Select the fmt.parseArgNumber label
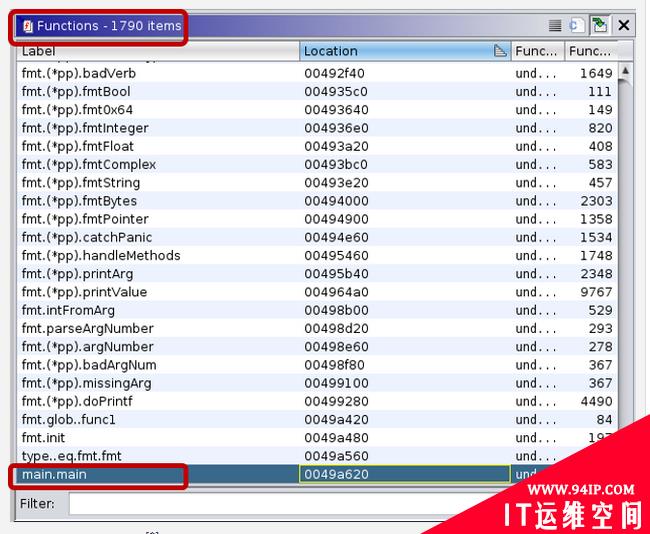 pyautogui.click(x=88, y=329)
